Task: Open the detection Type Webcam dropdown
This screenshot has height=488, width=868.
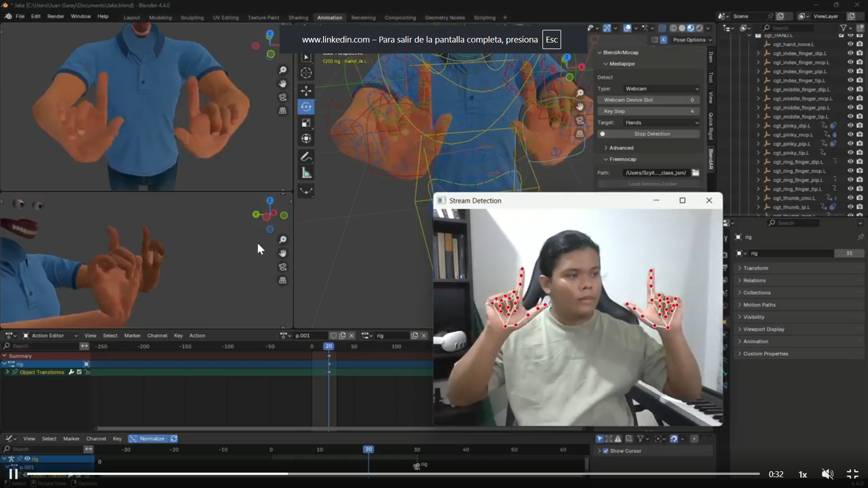Action: tap(662, 89)
